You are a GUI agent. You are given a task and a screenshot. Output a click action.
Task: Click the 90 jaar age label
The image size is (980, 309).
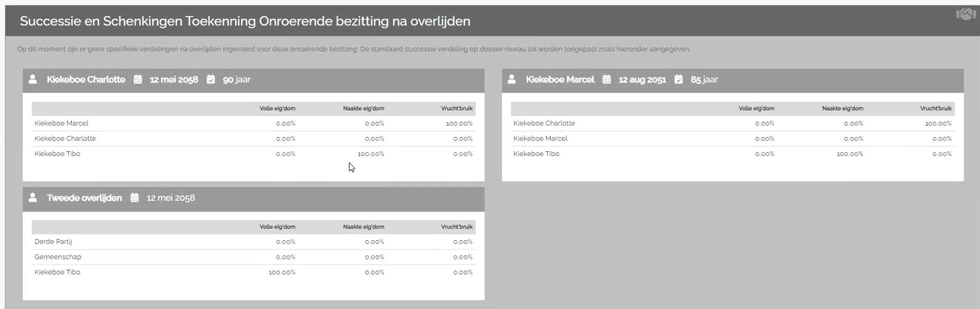(237, 80)
